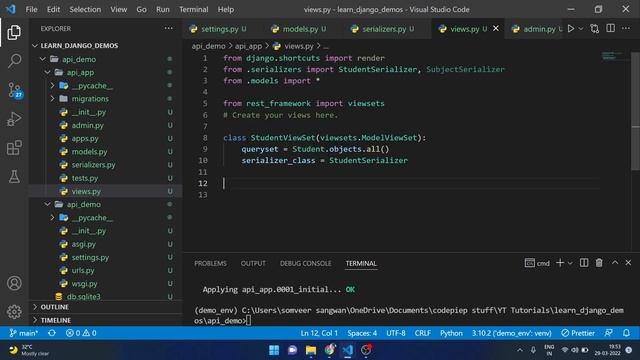Screen dimensions: 640x360
Task: Click UTF-8 encoding selector
Action: (x=396, y=333)
